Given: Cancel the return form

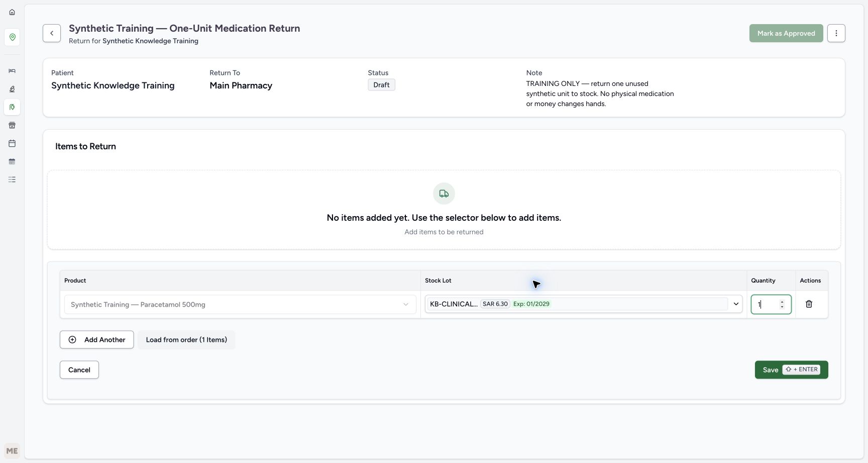Looking at the screenshot, I should click(x=79, y=370).
